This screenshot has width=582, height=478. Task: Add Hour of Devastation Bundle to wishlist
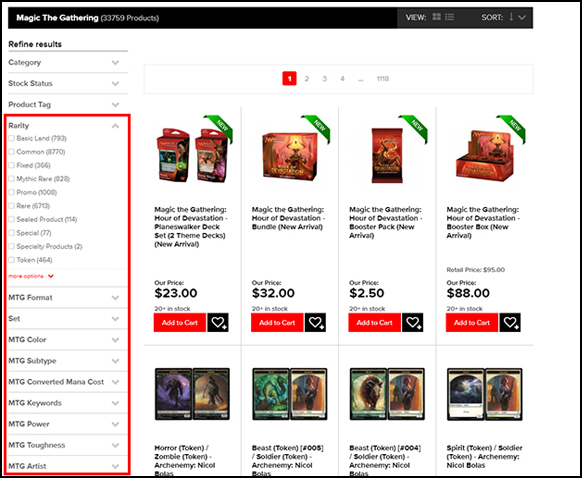pos(315,322)
